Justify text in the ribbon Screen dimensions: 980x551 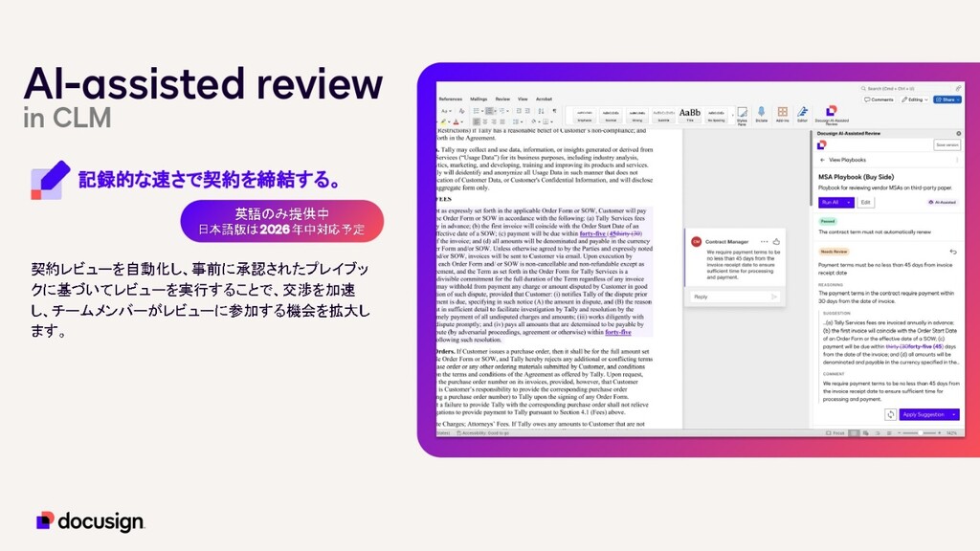coord(502,121)
